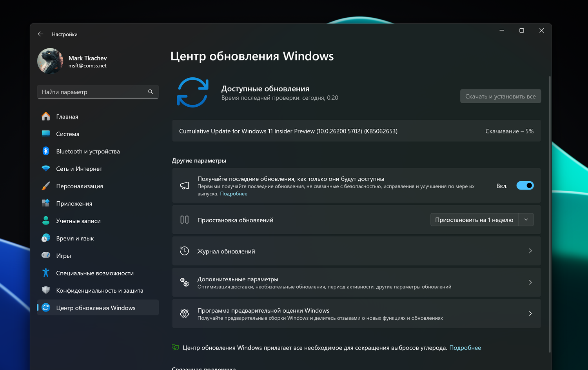Open the Игры section

pyautogui.click(x=98, y=255)
